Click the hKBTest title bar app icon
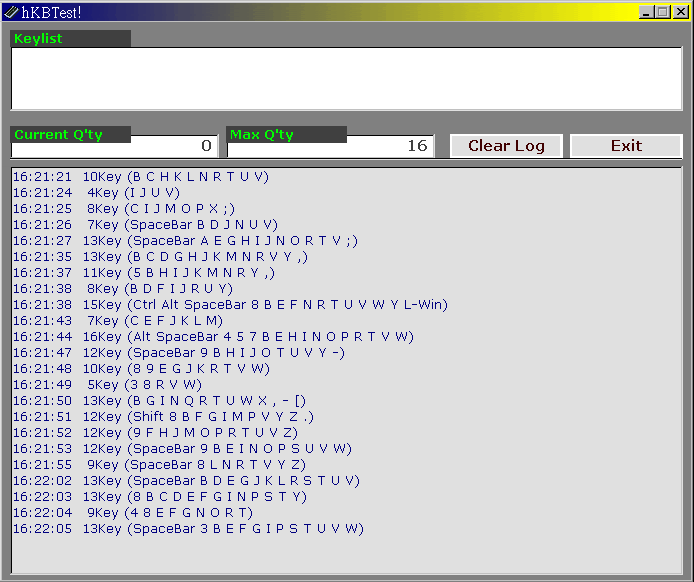694x582 pixels. [x=11, y=12]
